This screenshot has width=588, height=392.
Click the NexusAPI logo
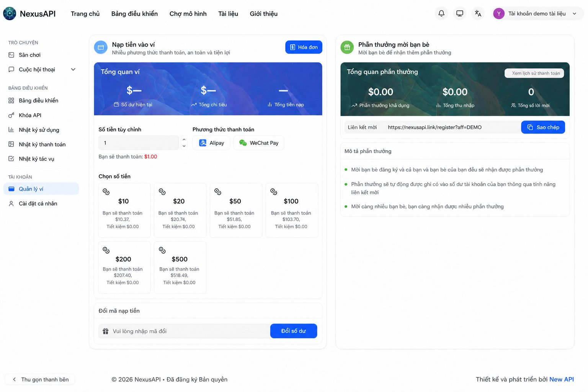[x=29, y=14]
